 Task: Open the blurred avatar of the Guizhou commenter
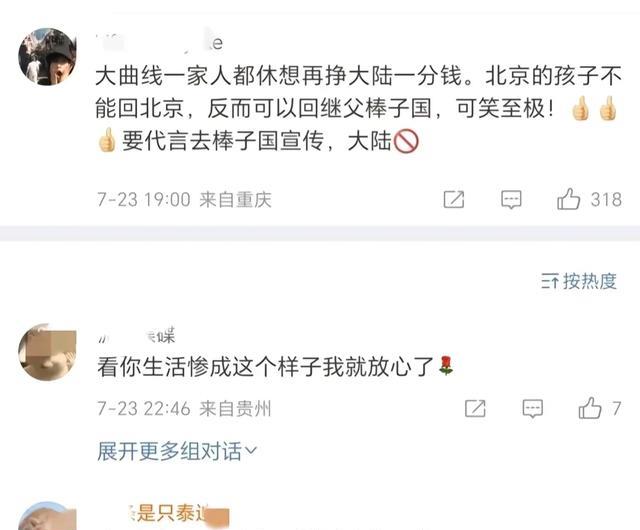(47, 352)
